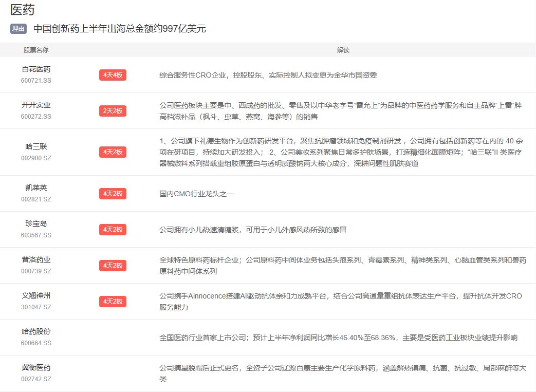Open stock 珍宝岛
536x392 pixels.
tap(36, 223)
